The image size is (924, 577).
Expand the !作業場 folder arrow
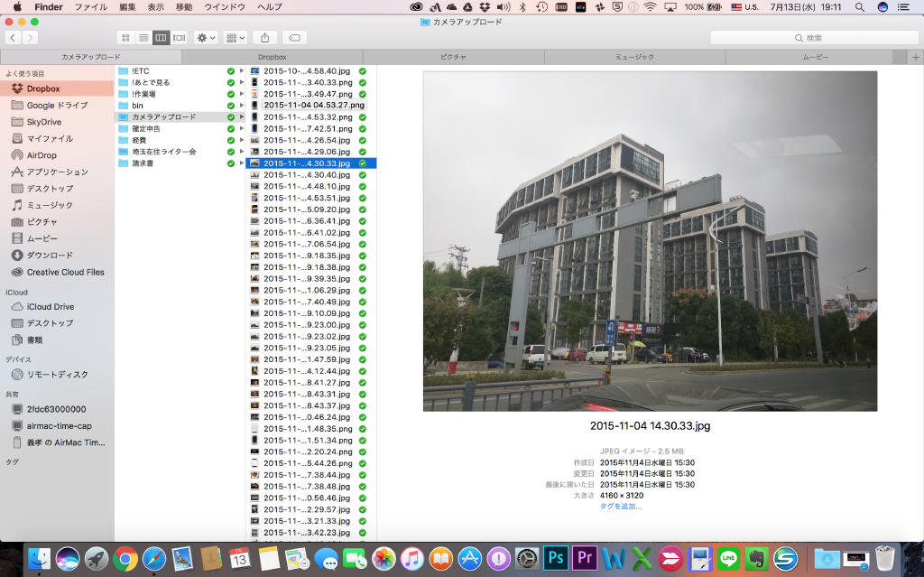click(241, 94)
